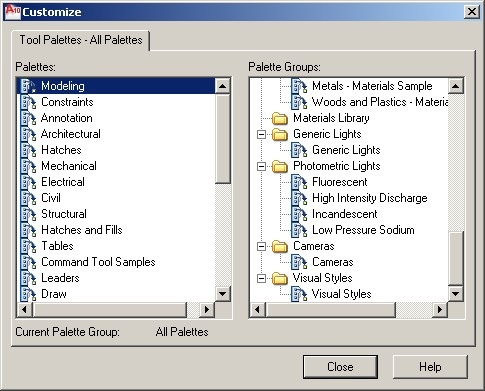485x391 pixels.
Task: Open the Help button
Action: (x=430, y=367)
